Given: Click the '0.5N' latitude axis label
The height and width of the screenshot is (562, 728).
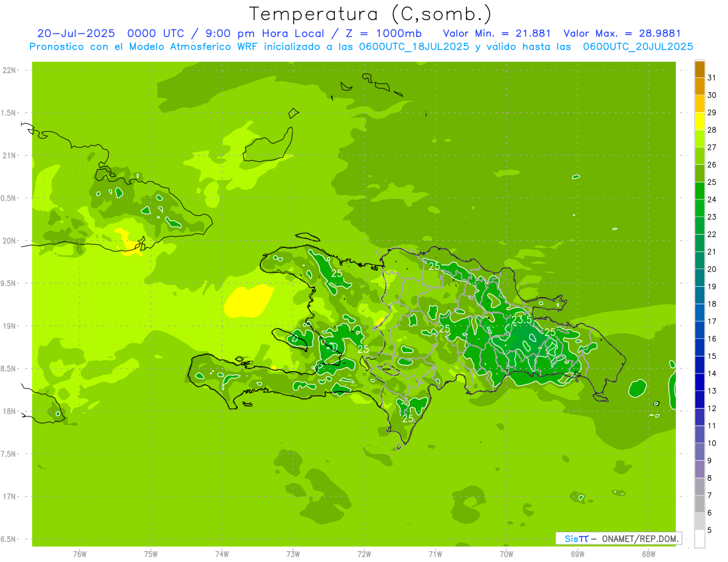Looking at the screenshot, I should pyautogui.click(x=8, y=198).
